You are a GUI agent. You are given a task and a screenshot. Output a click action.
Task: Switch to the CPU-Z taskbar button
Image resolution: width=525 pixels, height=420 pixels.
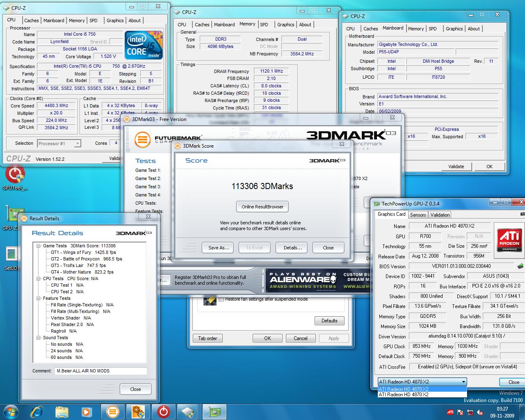(189, 411)
